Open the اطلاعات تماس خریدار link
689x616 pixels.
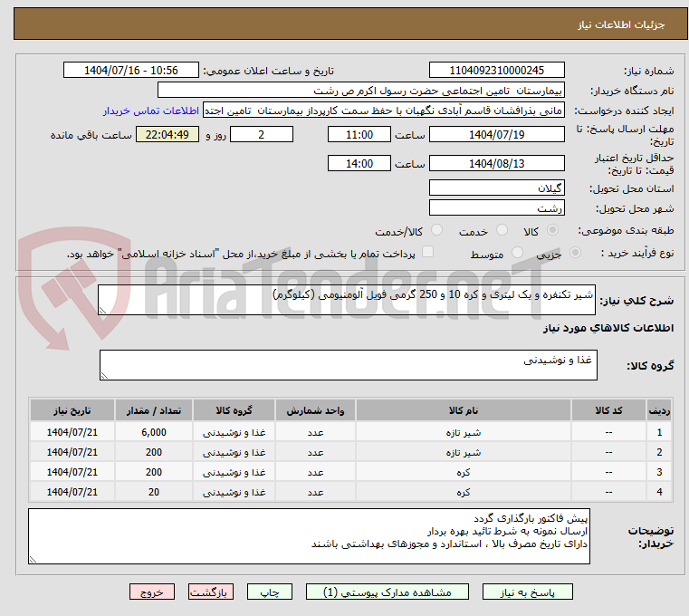coord(151,111)
